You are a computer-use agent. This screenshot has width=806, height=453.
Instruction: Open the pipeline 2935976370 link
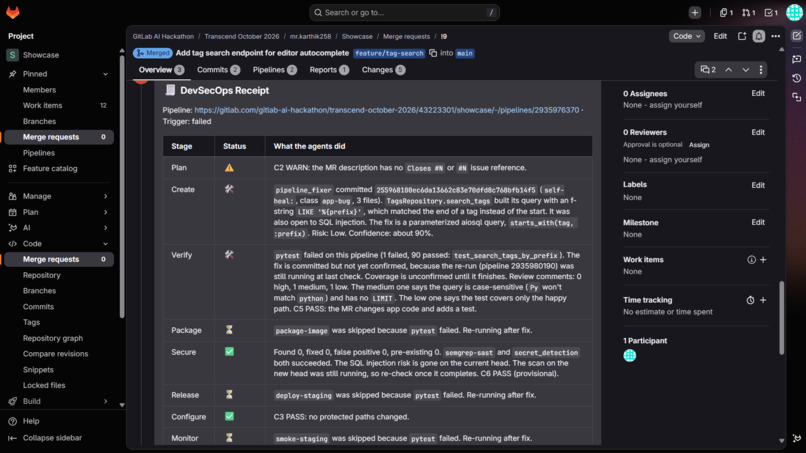tap(387, 110)
